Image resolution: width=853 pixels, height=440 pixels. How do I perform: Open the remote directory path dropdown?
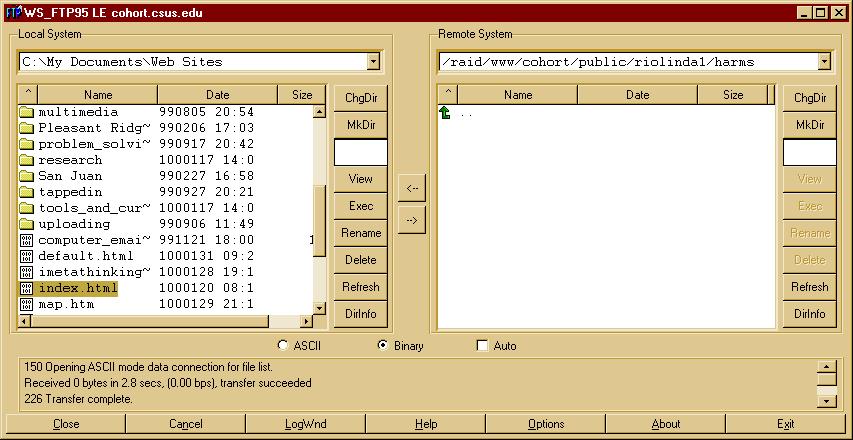824,61
